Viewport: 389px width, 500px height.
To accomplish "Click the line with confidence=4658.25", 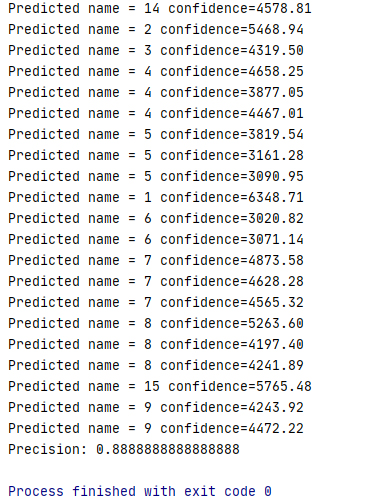I will coord(156,71).
